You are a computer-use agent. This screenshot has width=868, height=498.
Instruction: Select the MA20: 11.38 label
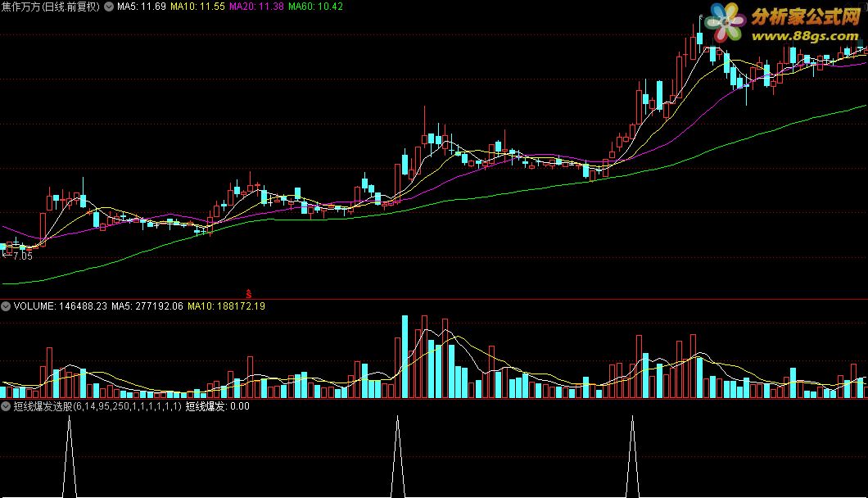(x=256, y=7)
